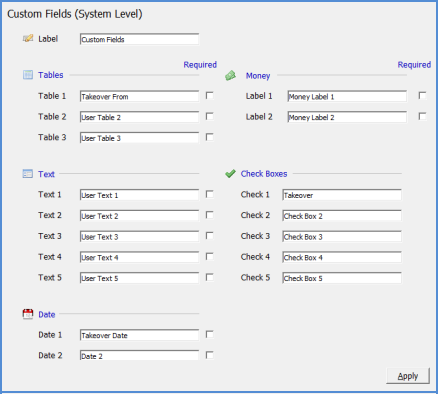This screenshot has width=438, height=394.
Task: Tick Required checkbox for Date 2
Action: (210, 355)
